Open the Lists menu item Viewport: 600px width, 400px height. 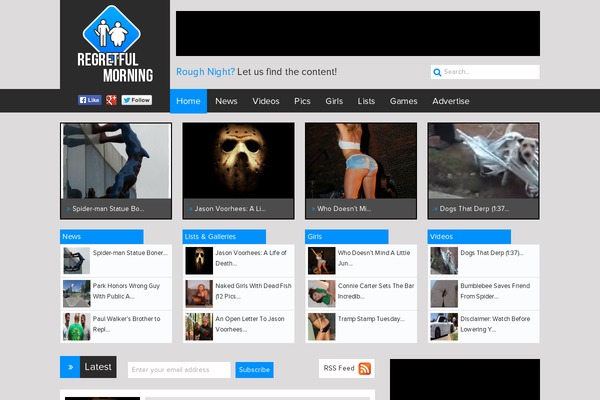[366, 101]
